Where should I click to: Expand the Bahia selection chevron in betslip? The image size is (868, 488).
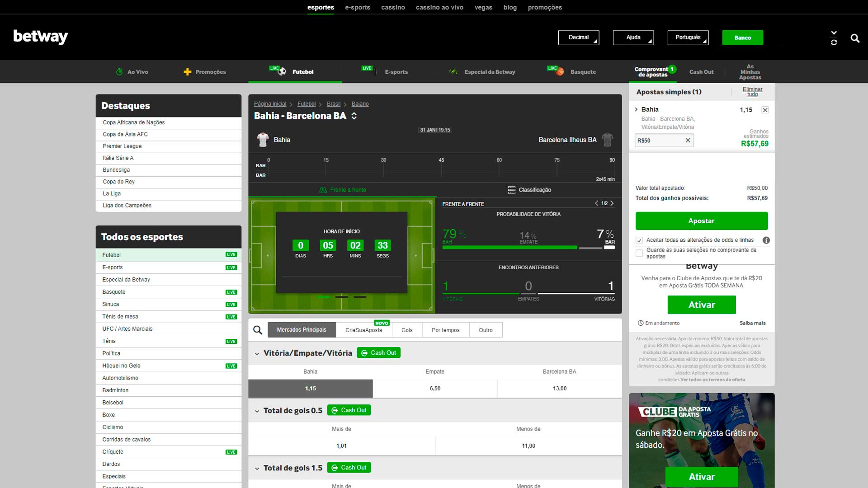pos(637,109)
